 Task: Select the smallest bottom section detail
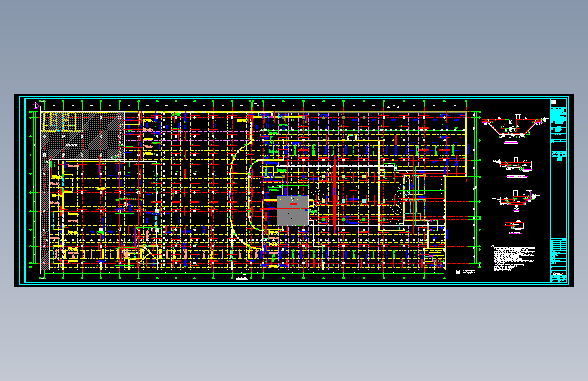coord(515,227)
